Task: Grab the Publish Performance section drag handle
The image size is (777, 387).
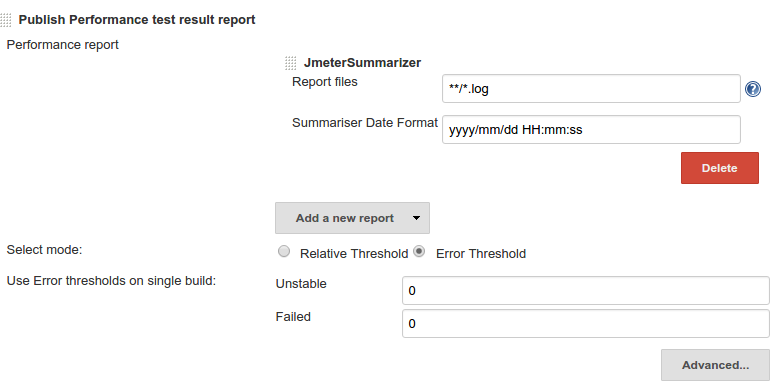Action: [x=6, y=20]
